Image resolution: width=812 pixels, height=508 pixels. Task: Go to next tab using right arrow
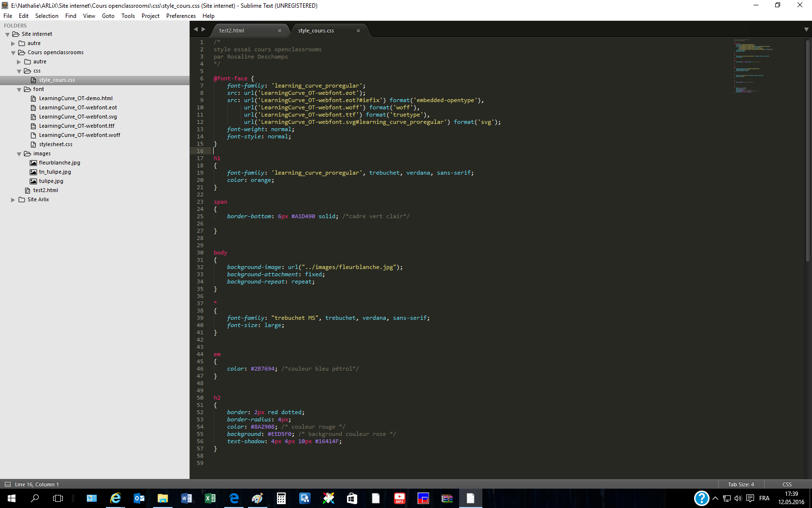coord(203,30)
